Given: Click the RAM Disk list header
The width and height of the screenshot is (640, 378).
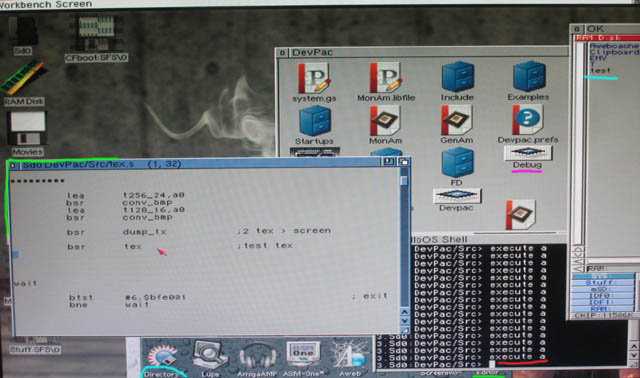Looking at the screenshot, I should coord(606,38).
